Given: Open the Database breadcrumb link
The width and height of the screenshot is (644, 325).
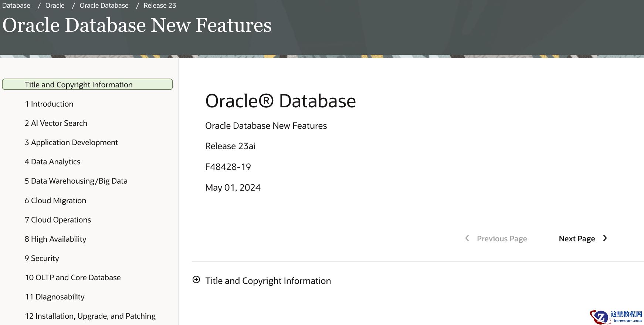Looking at the screenshot, I should point(16,6).
